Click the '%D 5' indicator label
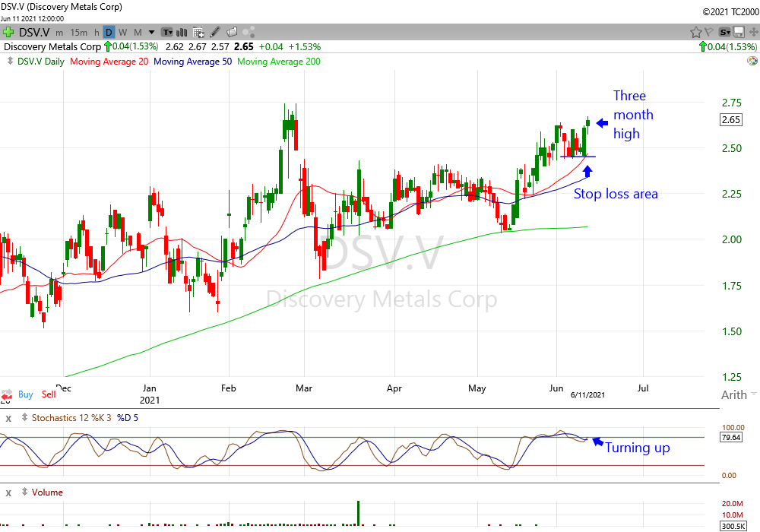Viewport: 760px width, 532px height. click(x=128, y=418)
